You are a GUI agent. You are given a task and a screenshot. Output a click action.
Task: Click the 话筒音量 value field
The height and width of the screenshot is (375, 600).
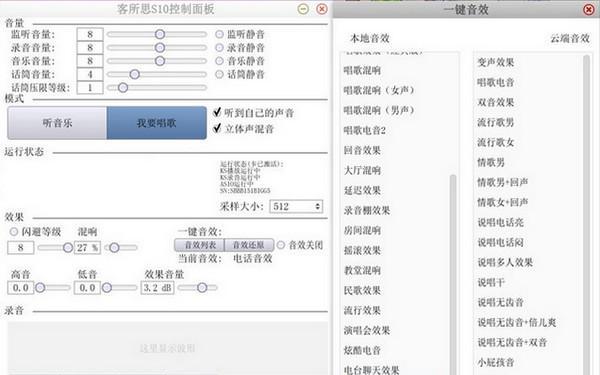point(90,74)
